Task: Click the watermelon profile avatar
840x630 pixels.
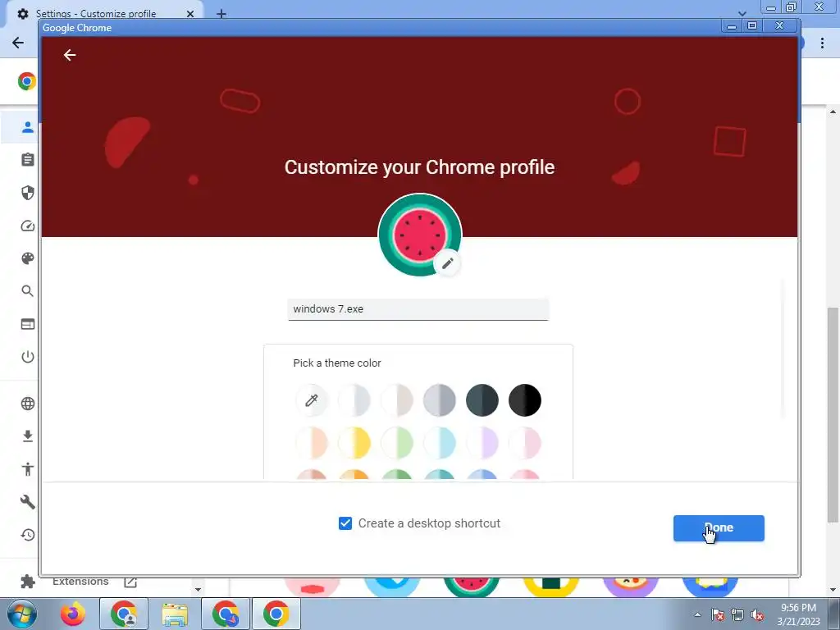Action: point(419,235)
